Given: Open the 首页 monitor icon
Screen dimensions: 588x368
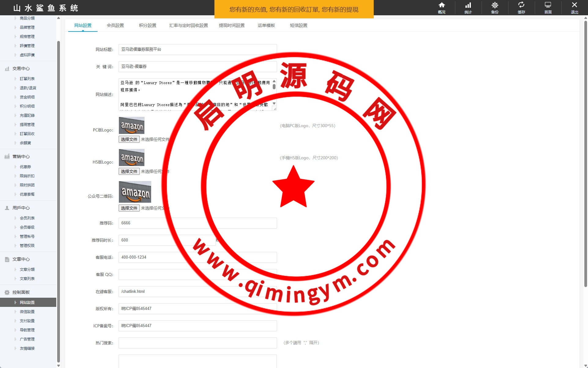Looking at the screenshot, I should tap(548, 5).
